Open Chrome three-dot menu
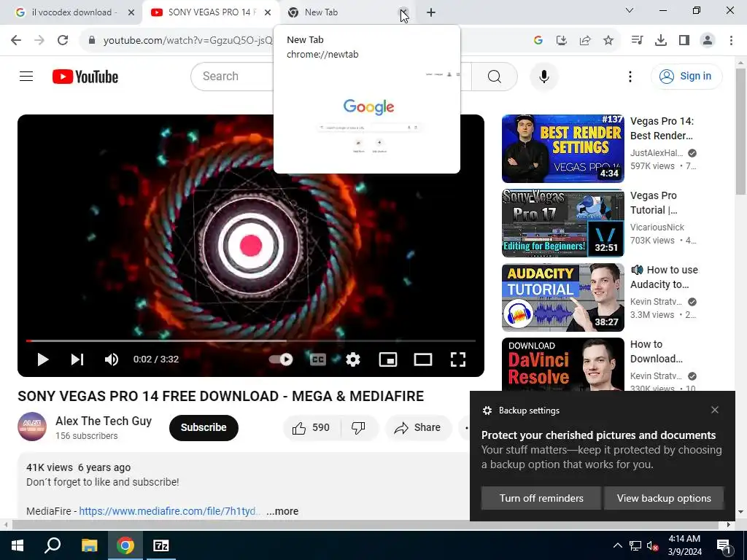The image size is (747, 560). click(731, 41)
